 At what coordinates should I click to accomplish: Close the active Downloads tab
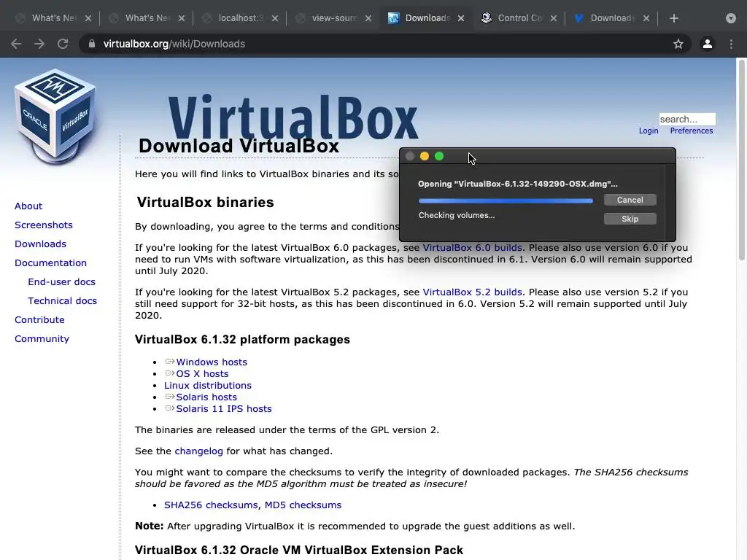[461, 18]
